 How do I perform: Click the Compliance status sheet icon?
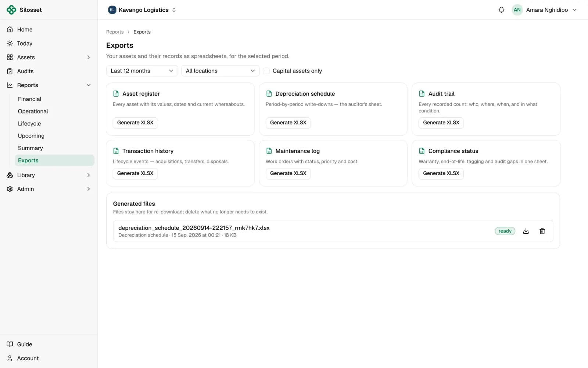(x=422, y=151)
